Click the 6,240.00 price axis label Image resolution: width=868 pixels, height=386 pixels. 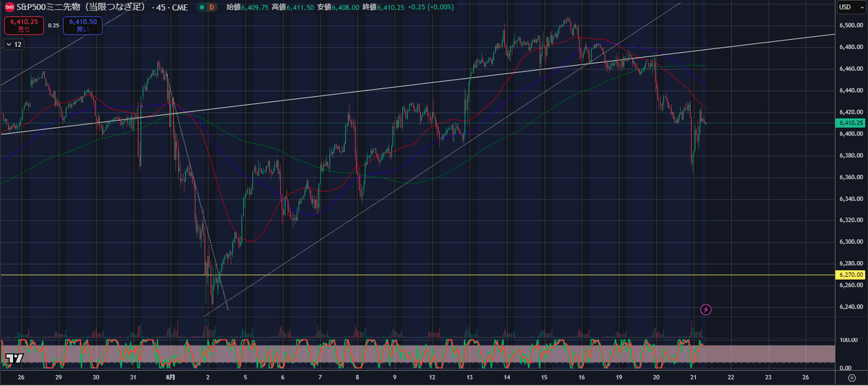click(x=850, y=307)
